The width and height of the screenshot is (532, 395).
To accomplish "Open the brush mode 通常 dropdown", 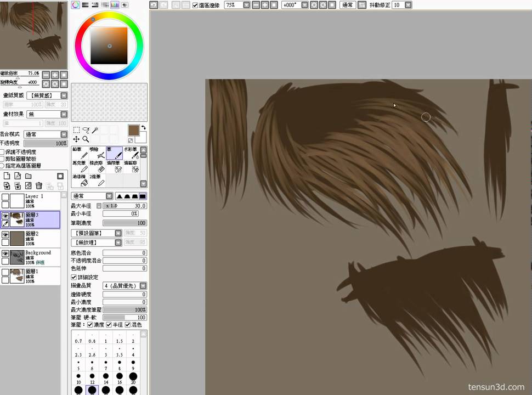I will pos(109,196).
